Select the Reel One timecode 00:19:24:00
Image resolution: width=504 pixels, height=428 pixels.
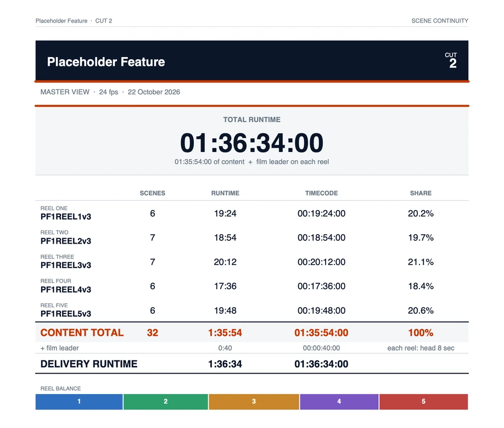321,213
